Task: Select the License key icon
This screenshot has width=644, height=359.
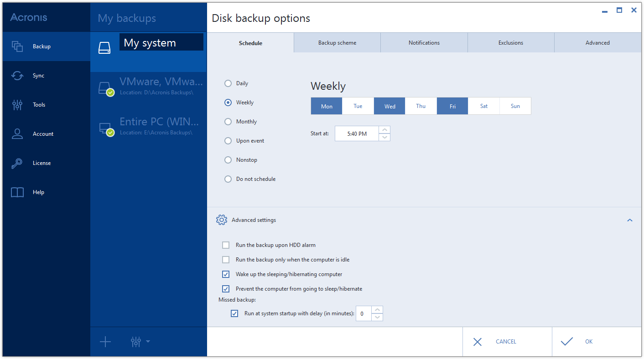Action: pyautogui.click(x=17, y=163)
